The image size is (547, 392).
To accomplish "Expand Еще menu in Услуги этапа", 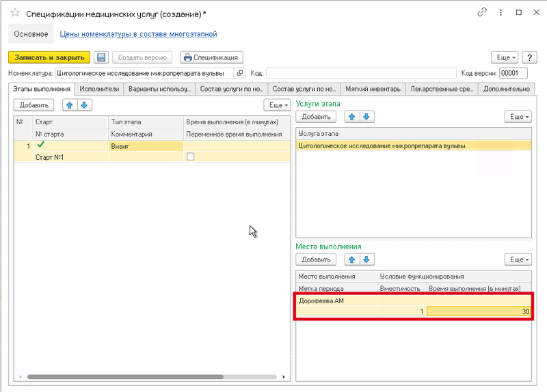I will 517,117.
